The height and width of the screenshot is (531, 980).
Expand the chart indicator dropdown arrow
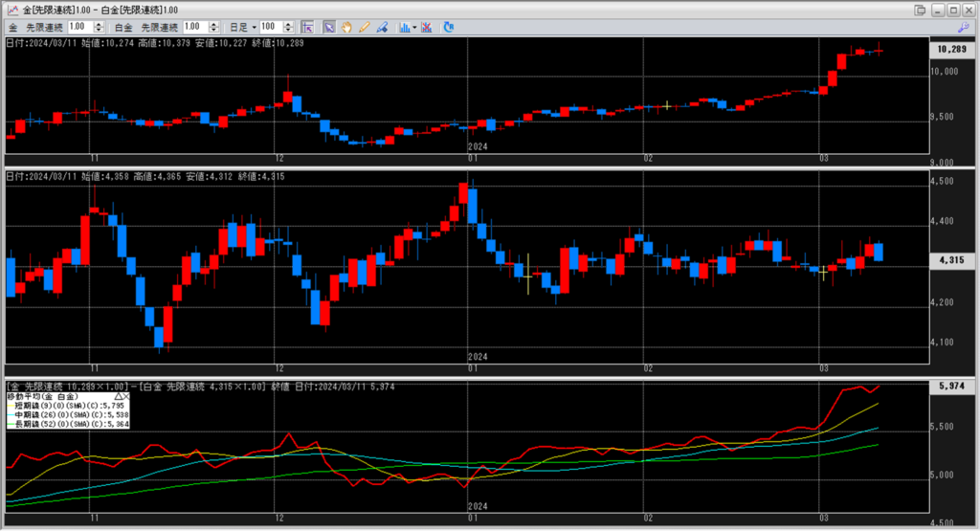pos(413,27)
